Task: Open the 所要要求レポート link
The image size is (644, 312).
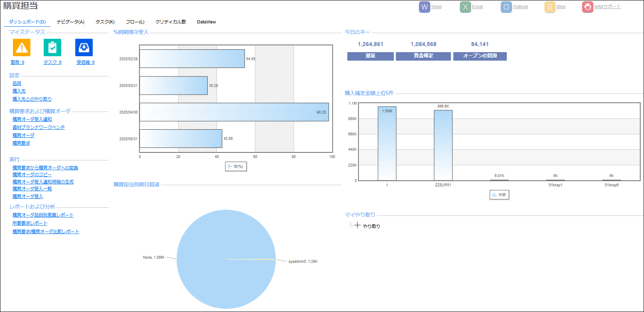Action: pos(30,223)
